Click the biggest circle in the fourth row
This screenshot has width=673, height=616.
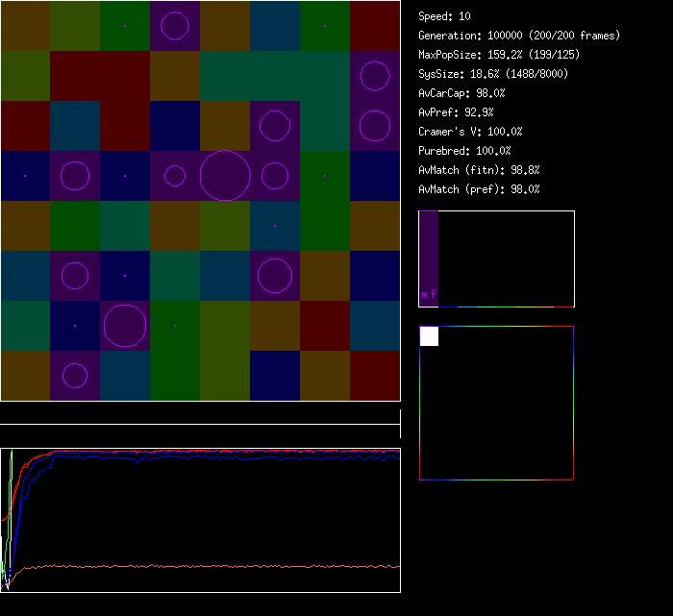click(225, 176)
